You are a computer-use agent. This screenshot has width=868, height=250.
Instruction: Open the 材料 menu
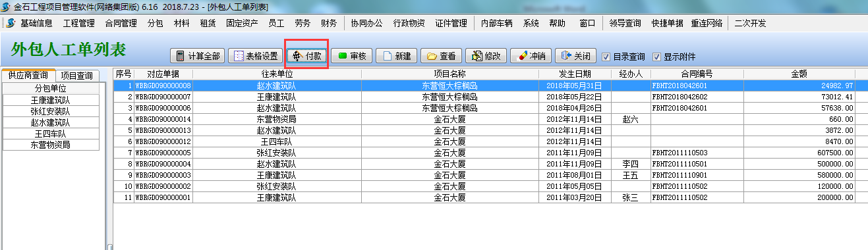(x=181, y=23)
